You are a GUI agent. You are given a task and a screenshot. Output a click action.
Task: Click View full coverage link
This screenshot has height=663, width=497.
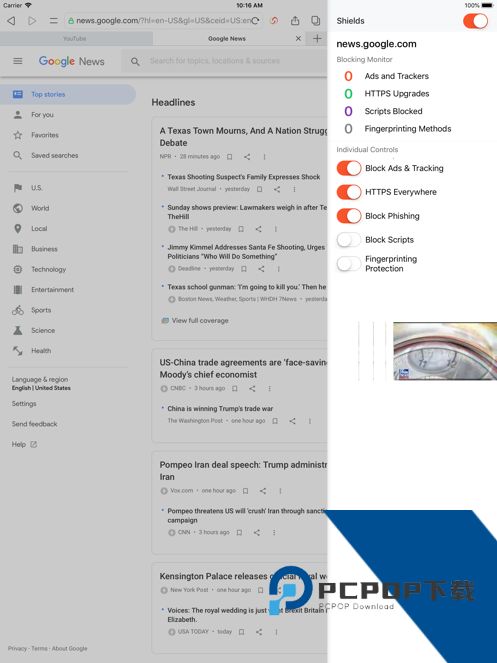195,321
